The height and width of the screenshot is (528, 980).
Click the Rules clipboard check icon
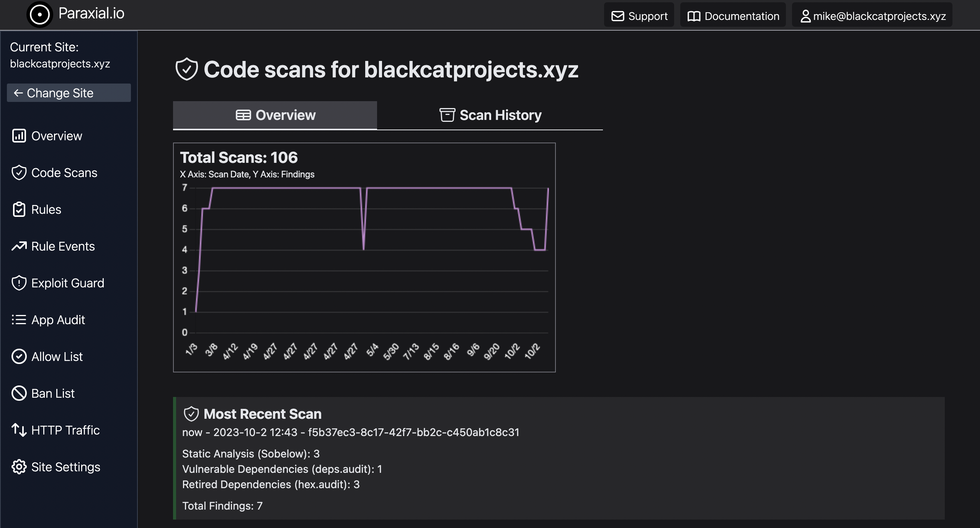pyautogui.click(x=19, y=209)
